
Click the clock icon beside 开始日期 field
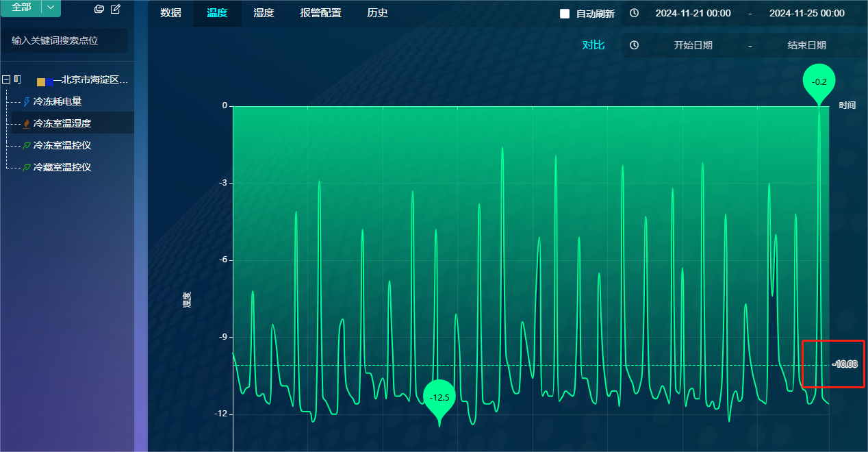click(635, 45)
